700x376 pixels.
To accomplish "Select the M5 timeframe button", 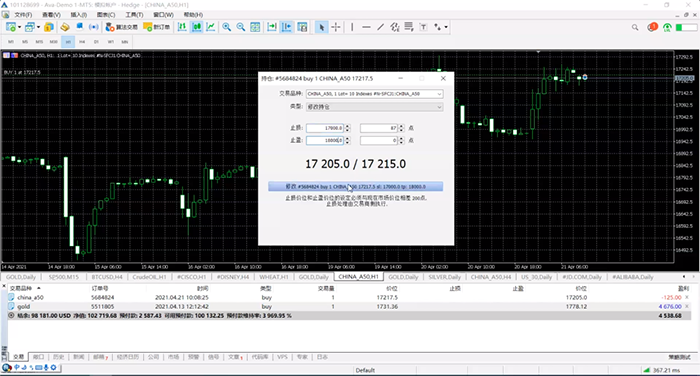I will (x=25, y=42).
